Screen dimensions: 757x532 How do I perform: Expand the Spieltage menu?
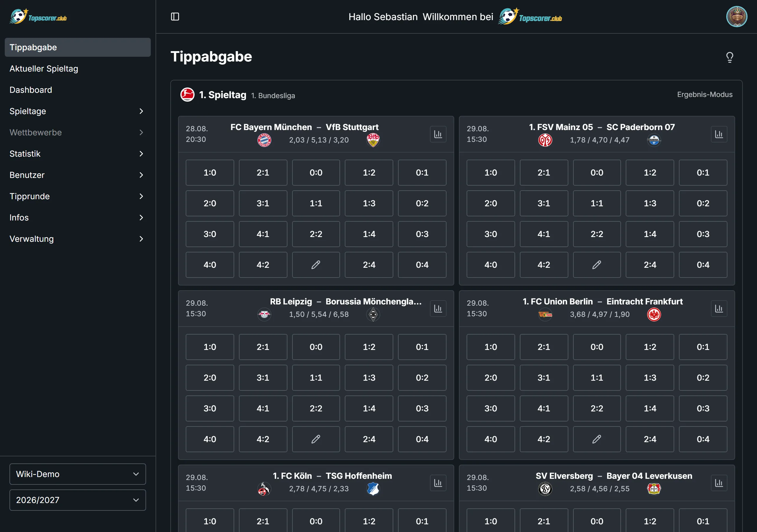[x=77, y=111]
